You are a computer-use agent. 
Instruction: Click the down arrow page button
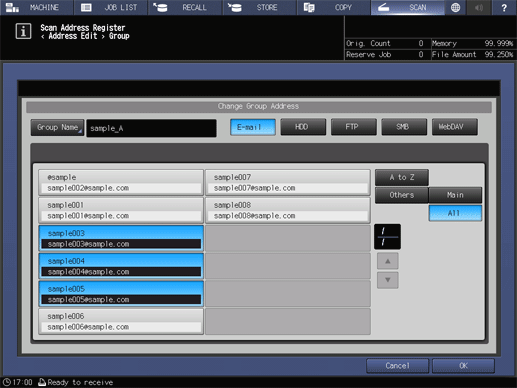tap(387, 280)
